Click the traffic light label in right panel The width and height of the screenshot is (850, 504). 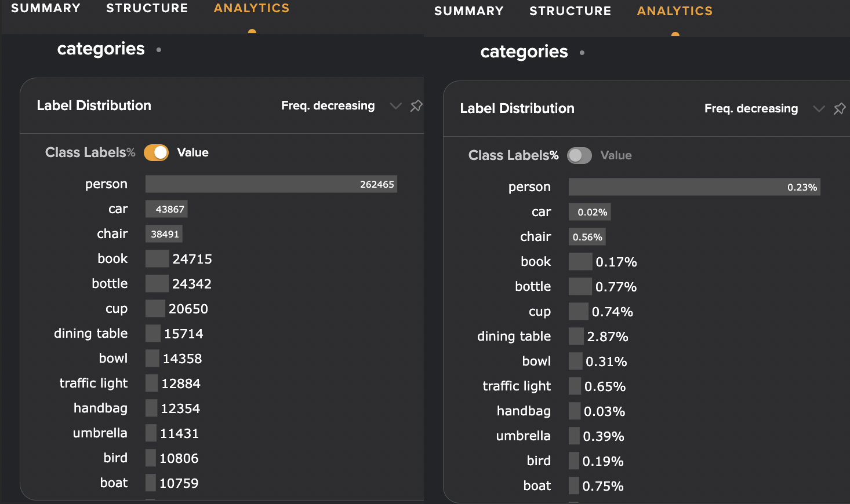click(x=517, y=386)
